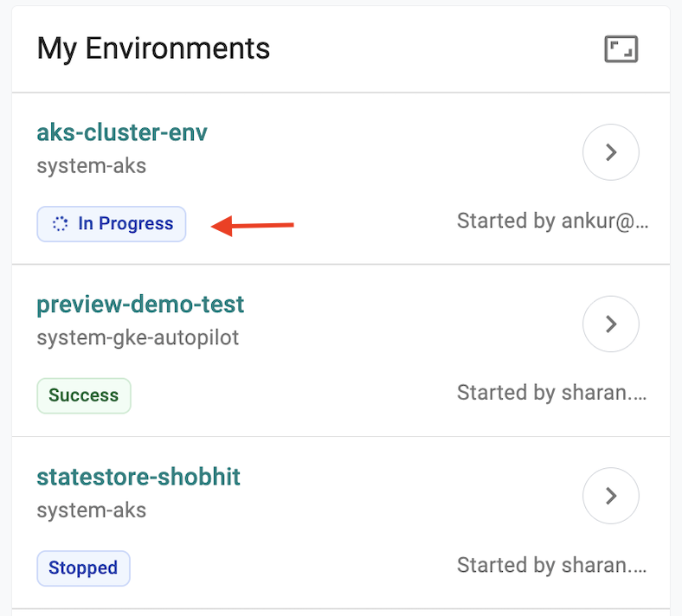
Task: Open preview-demo-test using its chevron button
Action: [x=610, y=324]
